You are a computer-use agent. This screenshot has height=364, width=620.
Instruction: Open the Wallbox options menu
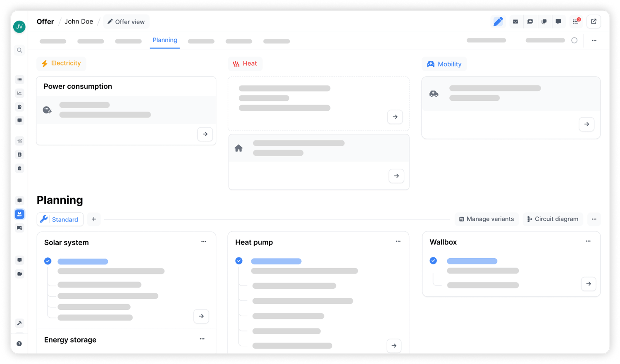coord(588,241)
